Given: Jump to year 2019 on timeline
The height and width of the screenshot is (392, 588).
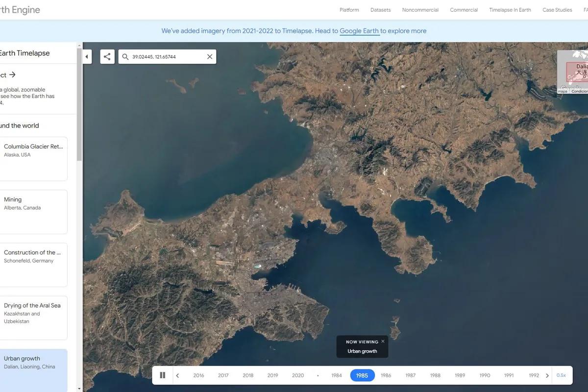Looking at the screenshot, I should 273,375.
